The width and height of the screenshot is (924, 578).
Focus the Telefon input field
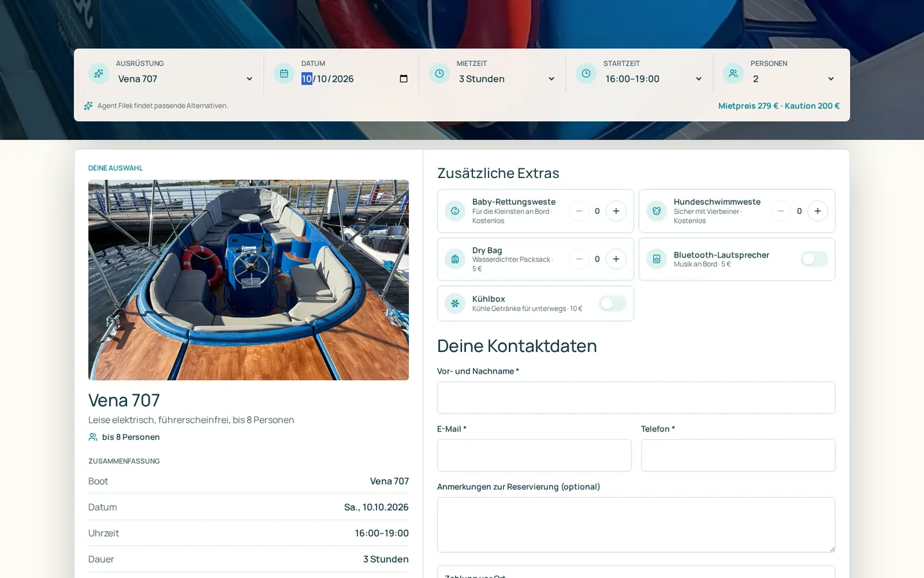tap(738, 455)
